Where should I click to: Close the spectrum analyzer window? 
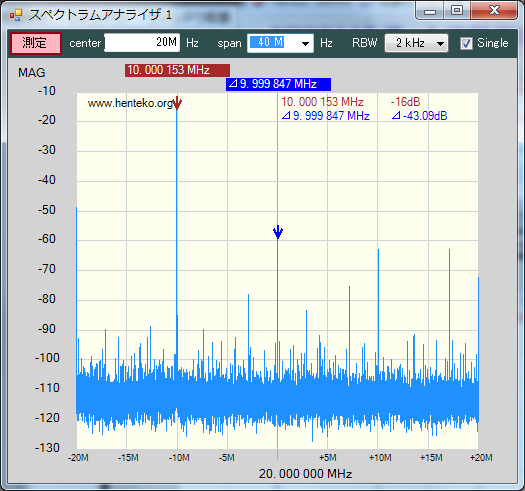[494, 10]
